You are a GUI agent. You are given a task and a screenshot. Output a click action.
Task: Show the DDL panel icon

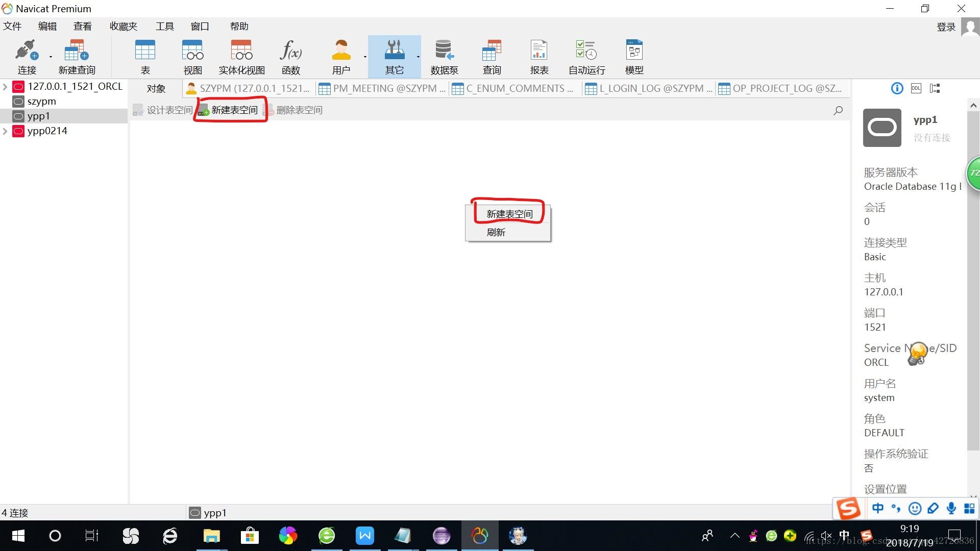pyautogui.click(x=916, y=88)
